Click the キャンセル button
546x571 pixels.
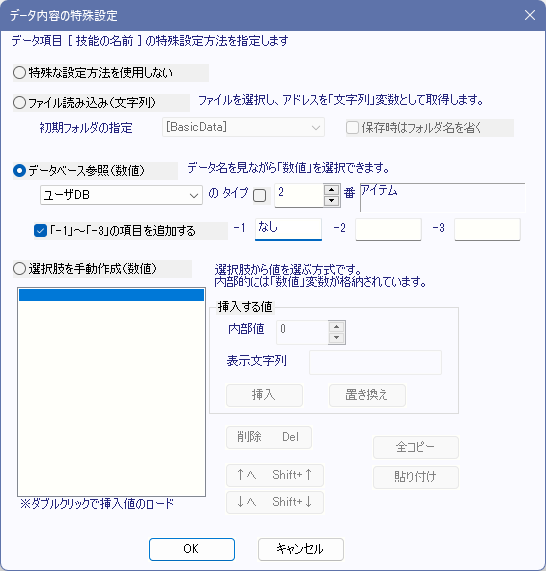301,549
